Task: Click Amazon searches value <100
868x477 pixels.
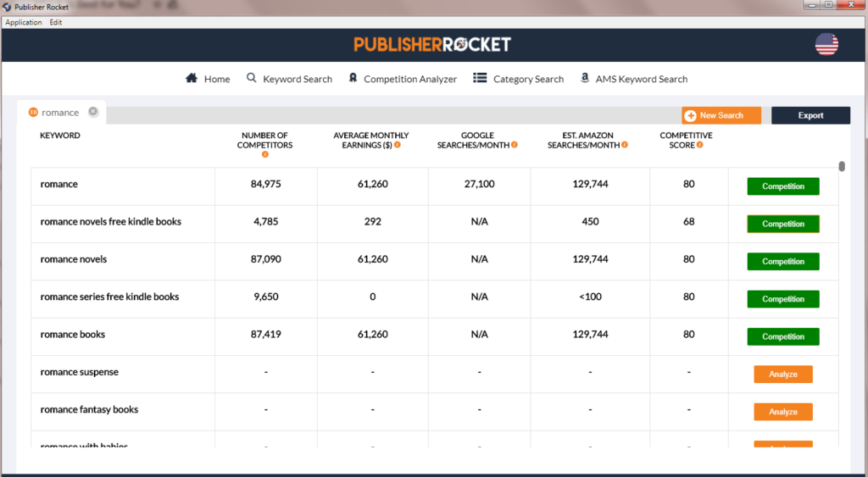Action: [x=590, y=297]
